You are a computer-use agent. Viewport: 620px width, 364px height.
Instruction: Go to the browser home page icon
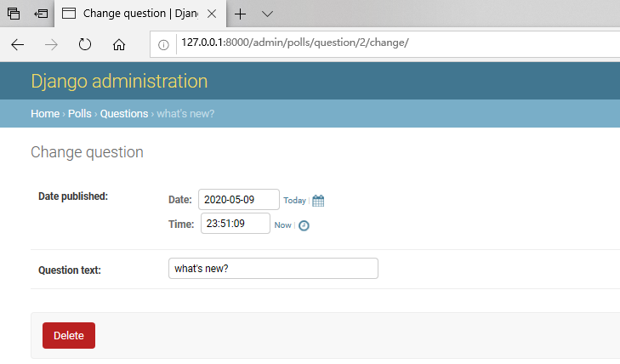tap(118, 45)
